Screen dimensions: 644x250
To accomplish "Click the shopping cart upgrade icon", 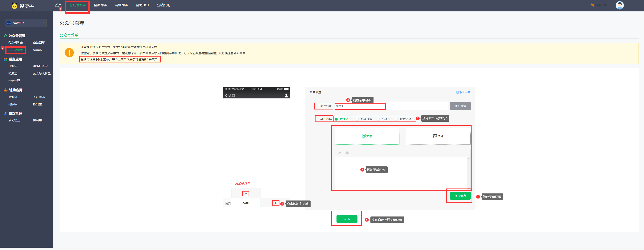I will tap(592, 5).
